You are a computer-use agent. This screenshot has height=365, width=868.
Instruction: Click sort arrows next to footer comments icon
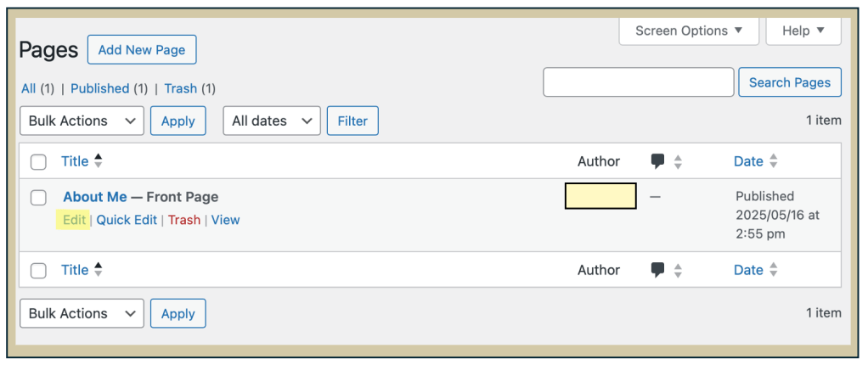click(678, 270)
